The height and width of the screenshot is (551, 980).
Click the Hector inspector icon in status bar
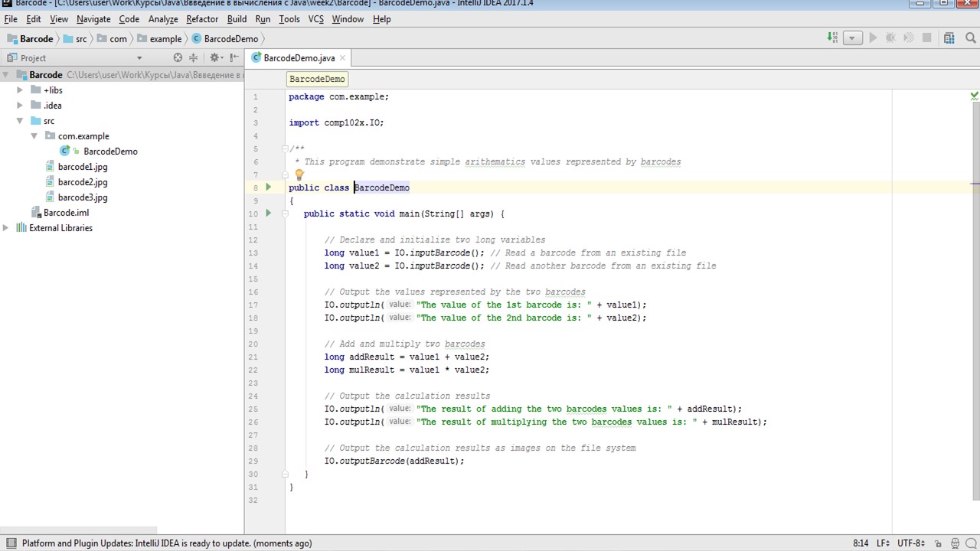(955, 543)
